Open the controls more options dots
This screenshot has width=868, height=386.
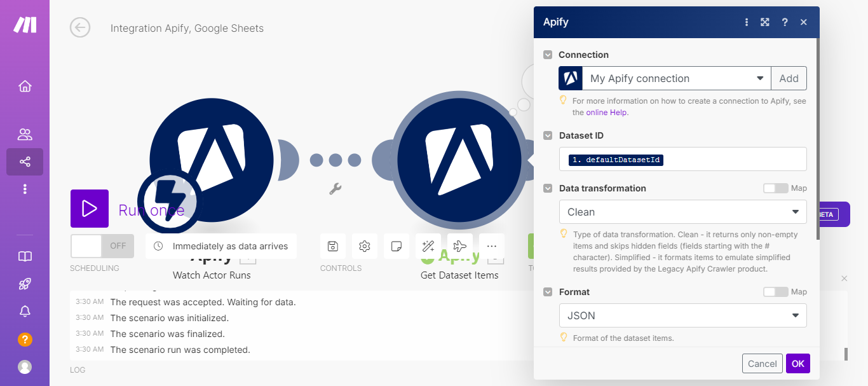click(x=492, y=246)
